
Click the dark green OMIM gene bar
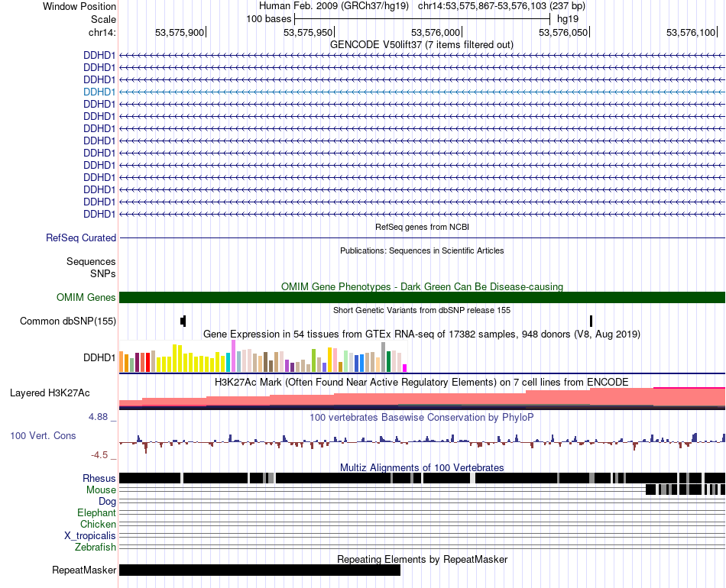(x=422, y=298)
